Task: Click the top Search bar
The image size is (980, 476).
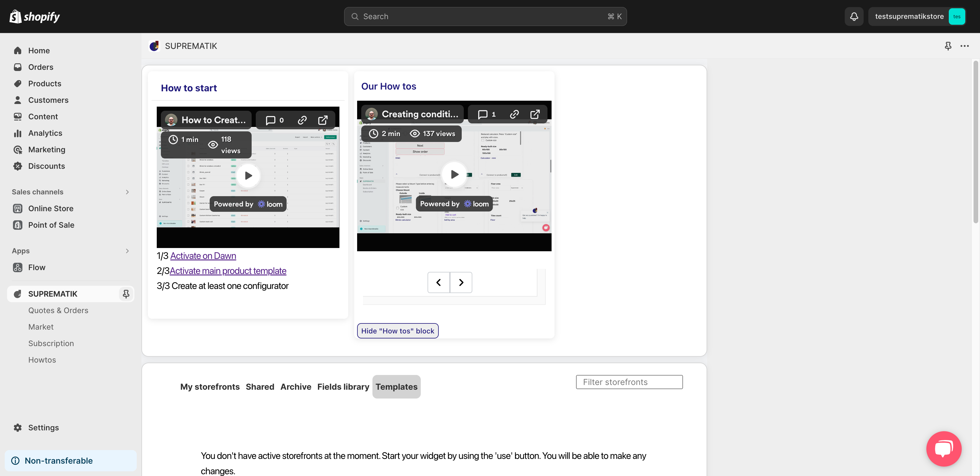Action: point(485,16)
